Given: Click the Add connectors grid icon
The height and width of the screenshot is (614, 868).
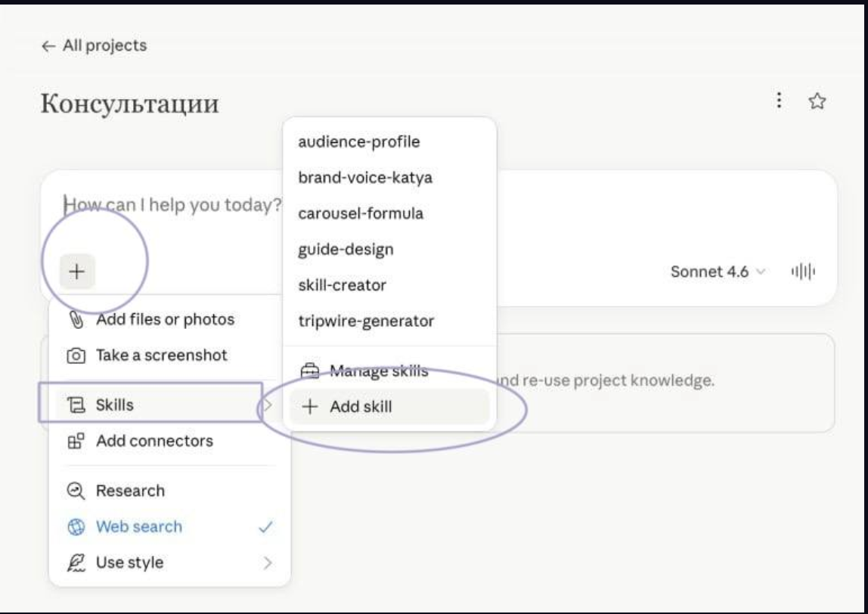Looking at the screenshot, I should coord(76,442).
